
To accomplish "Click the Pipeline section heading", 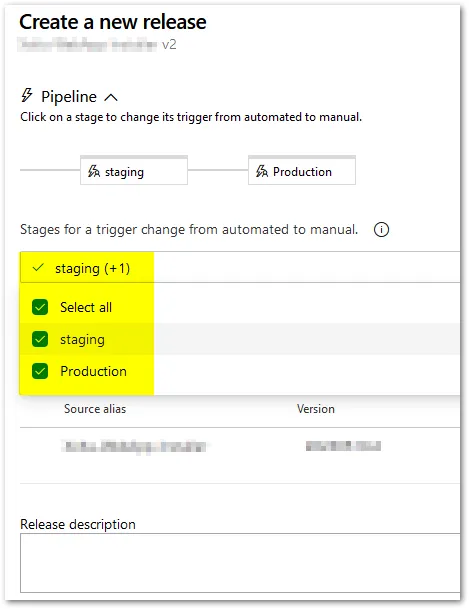I will (x=69, y=96).
